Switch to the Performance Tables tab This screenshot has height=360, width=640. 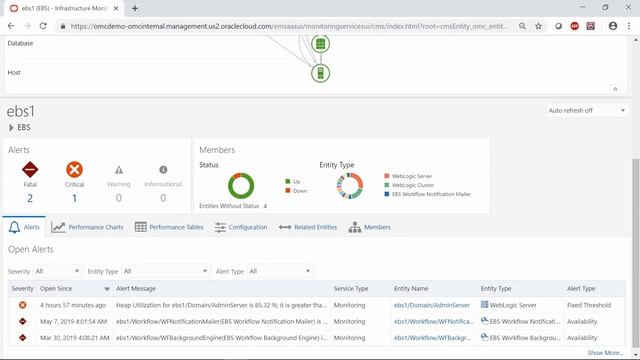pyautogui.click(x=169, y=227)
